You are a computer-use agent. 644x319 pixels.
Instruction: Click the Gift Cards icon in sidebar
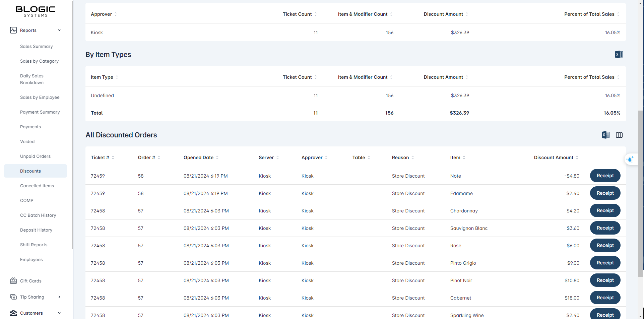(x=13, y=281)
